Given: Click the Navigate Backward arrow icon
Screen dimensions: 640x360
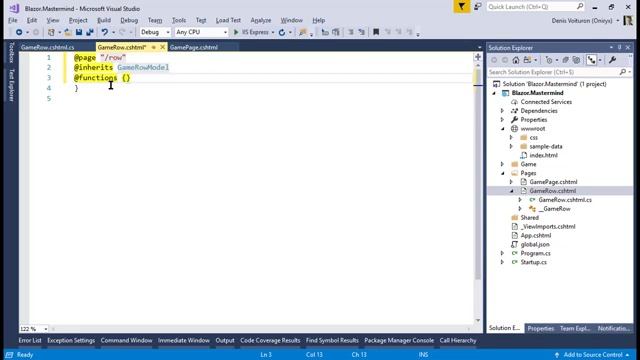Looking at the screenshot, I should click(19, 32).
